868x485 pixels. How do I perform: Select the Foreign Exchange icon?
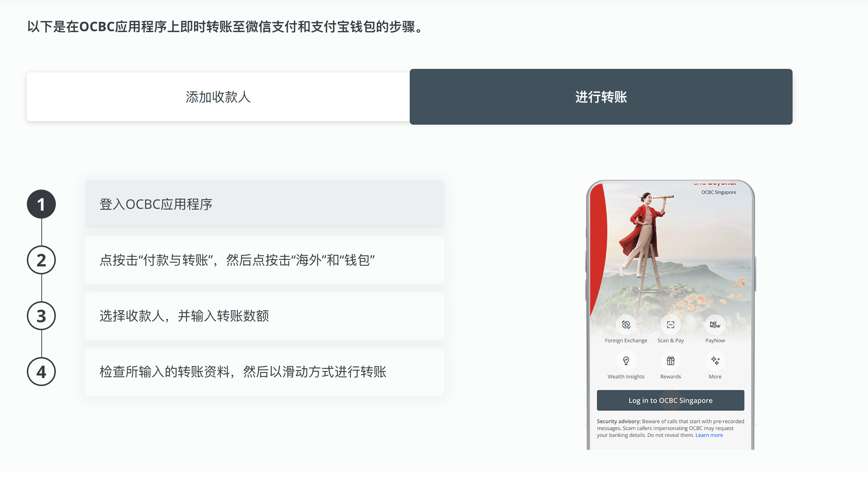[x=625, y=325]
